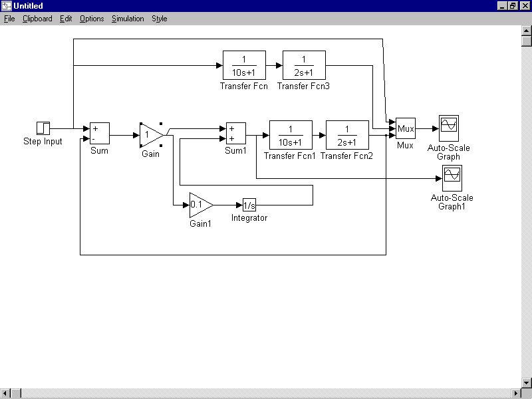Select the Sum1 block

pos(235,134)
